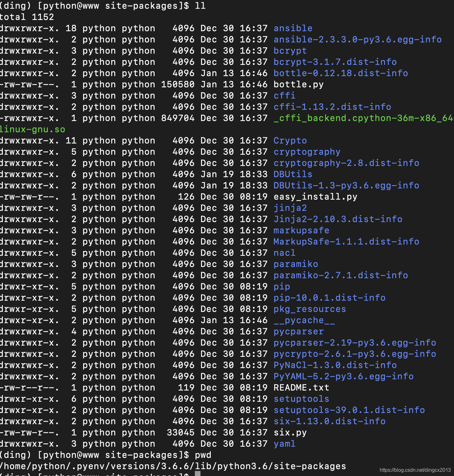
Task: Click paramiko-2.7.1.dist-info entry
Action: (341, 275)
